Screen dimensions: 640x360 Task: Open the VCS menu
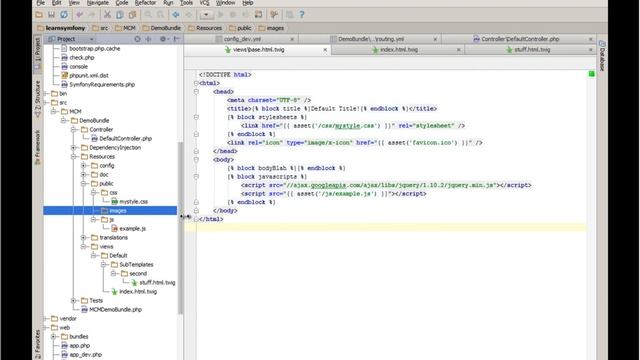point(204,3)
